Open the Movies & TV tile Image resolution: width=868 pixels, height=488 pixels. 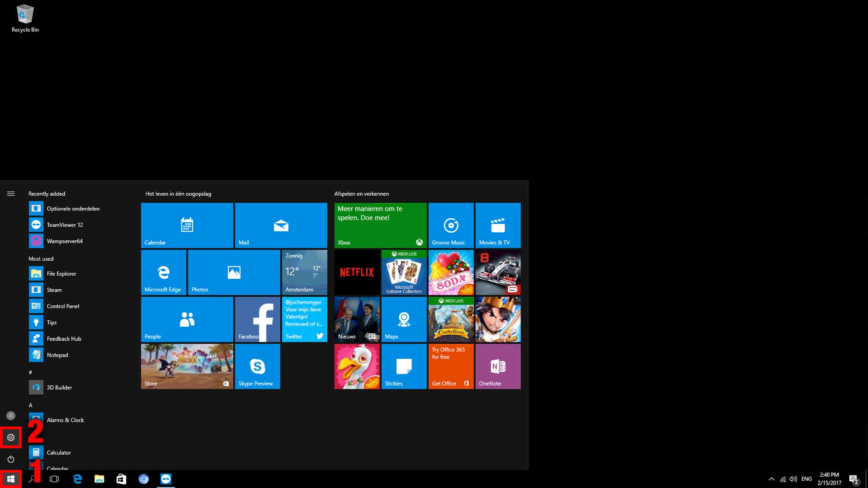[x=498, y=225]
